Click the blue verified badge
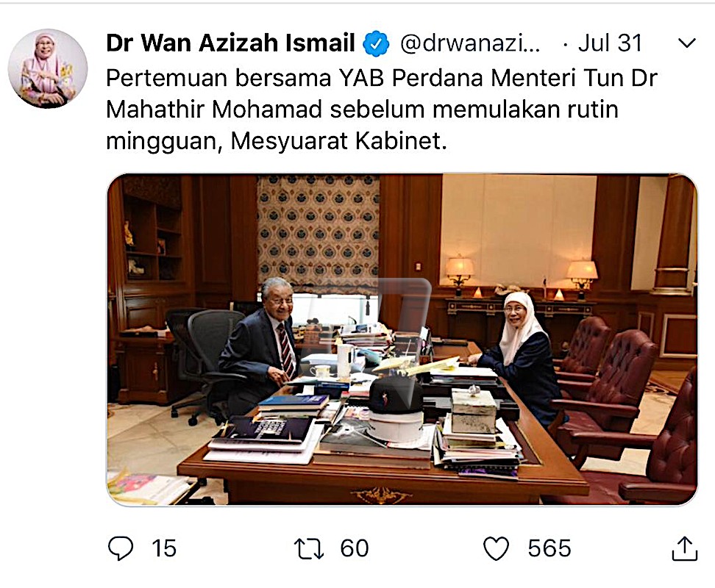This screenshot has height=588, width=715. coord(376,44)
